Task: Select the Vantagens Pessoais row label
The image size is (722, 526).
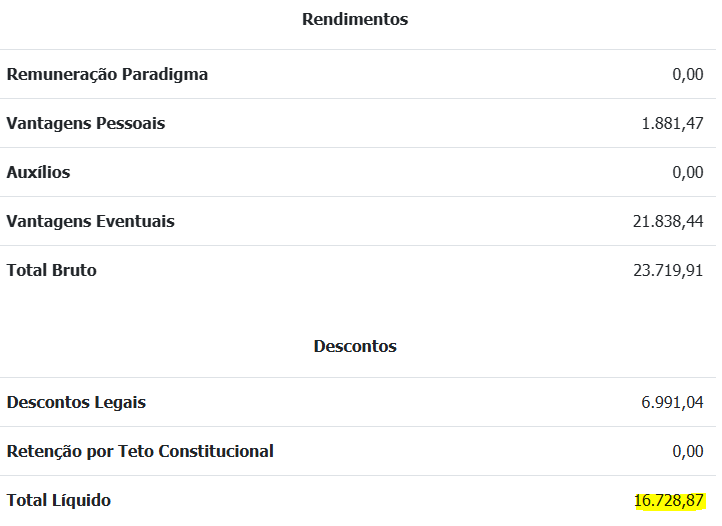Action: click(86, 123)
